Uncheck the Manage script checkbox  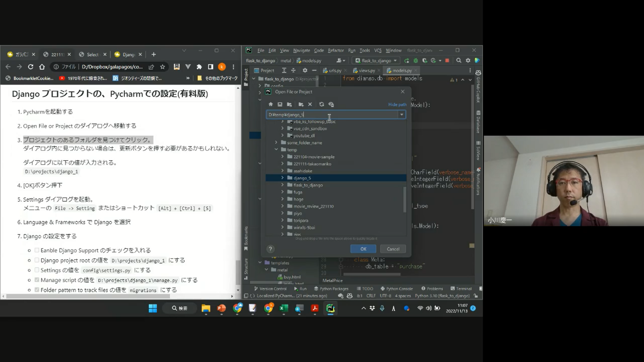[x=37, y=280]
